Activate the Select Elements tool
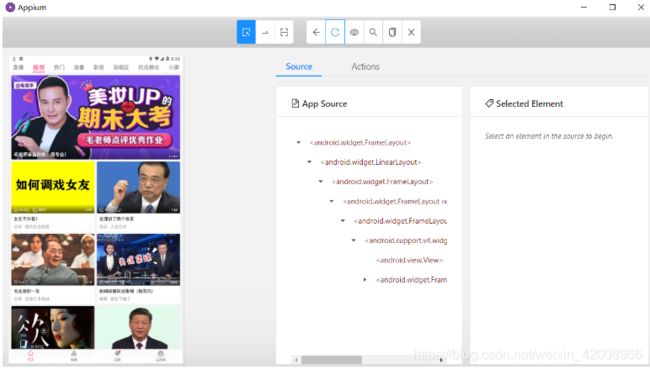The image size is (650, 370). [x=246, y=32]
